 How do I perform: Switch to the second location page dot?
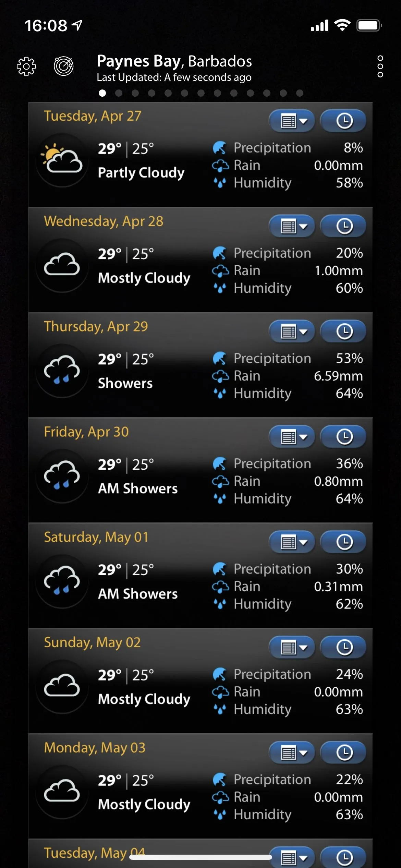pos(119,93)
